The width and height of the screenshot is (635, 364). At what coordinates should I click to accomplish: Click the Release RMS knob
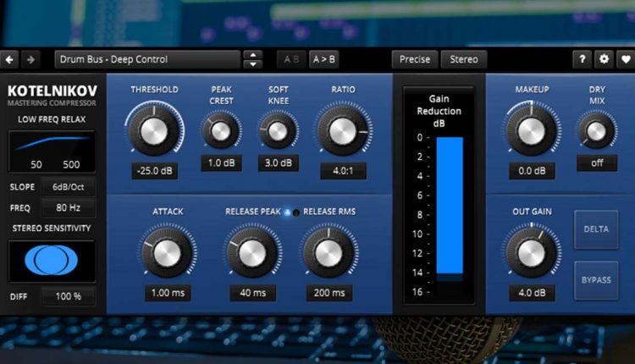point(329,253)
